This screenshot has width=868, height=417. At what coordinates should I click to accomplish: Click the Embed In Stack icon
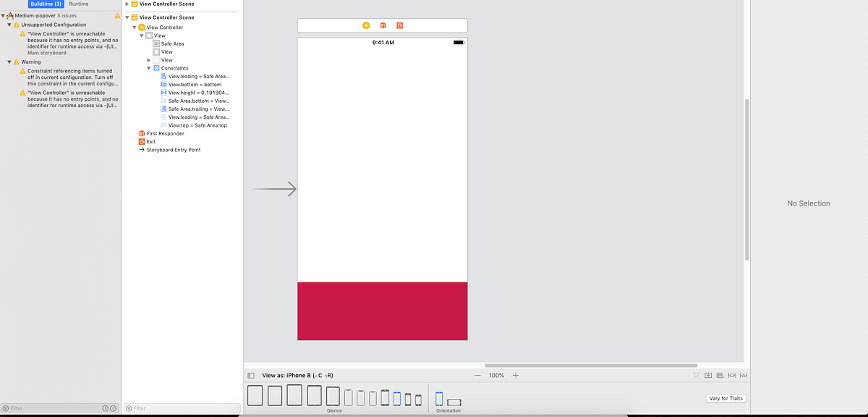[x=707, y=375]
